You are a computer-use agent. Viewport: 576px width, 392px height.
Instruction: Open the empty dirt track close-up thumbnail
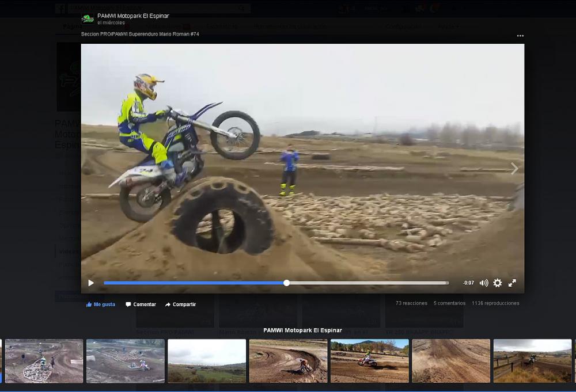click(451, 361)
